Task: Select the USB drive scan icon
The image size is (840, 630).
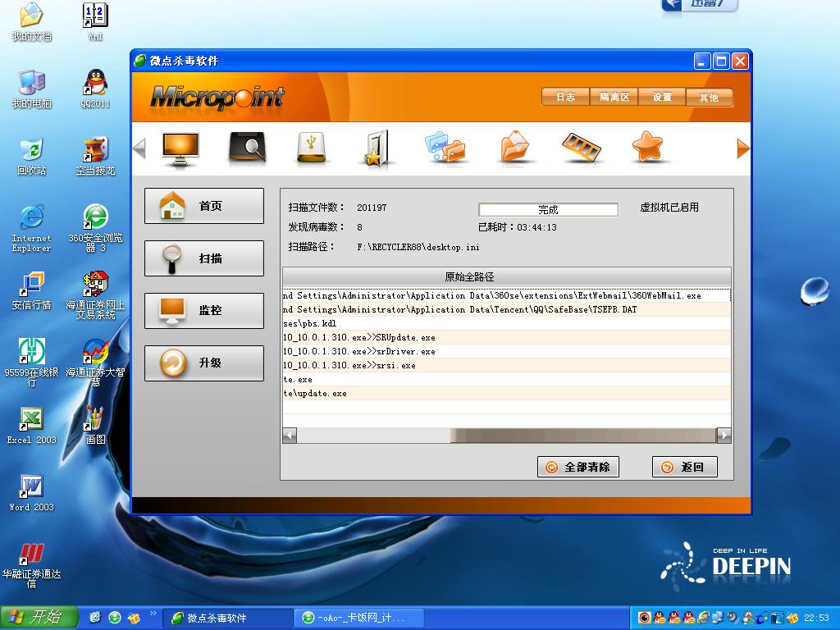Action: pyautogui.click(x=311, y=148)
